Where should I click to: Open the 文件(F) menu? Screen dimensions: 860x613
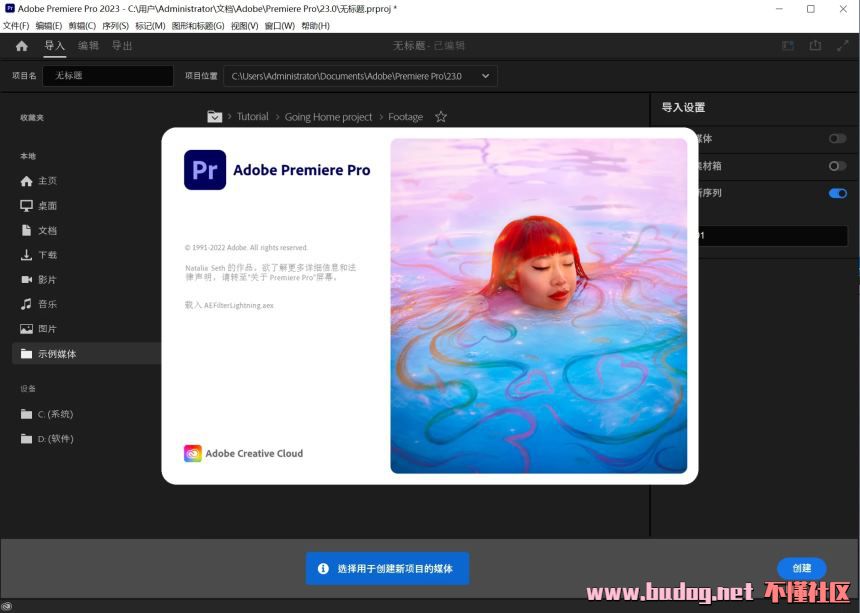tap(16, 26)
